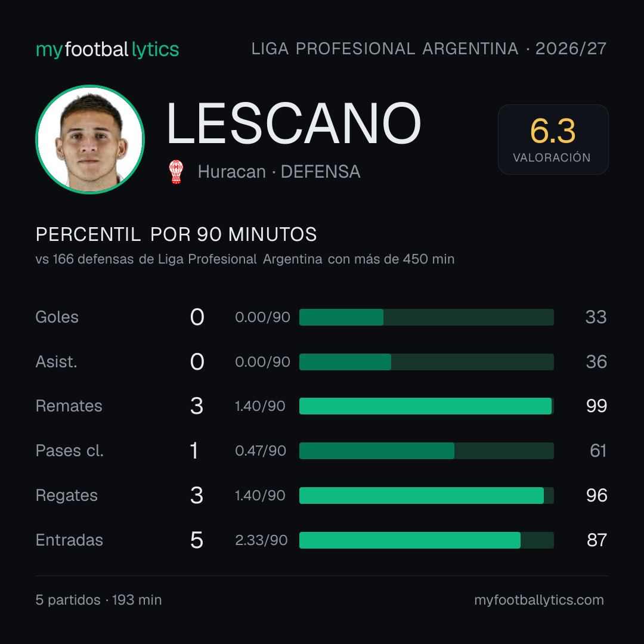This screenshot has width=644, height=644.
Task: Select the 6.3 Valoración rating badge
Action: coord(553,139)
